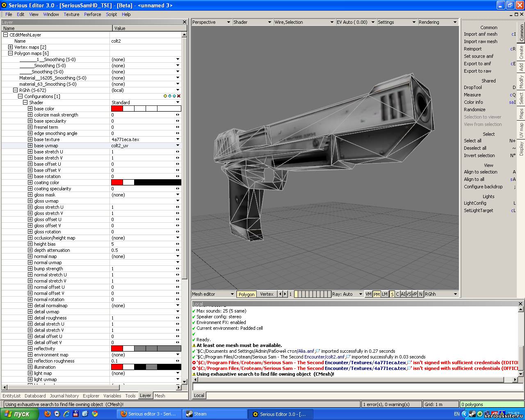This screenshot has height=420, width=525.
Task: Open the File menu
Action: (9, 14)
